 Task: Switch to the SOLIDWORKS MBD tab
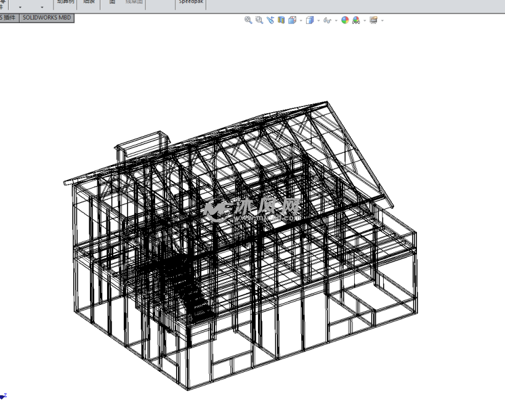(47, 18)
